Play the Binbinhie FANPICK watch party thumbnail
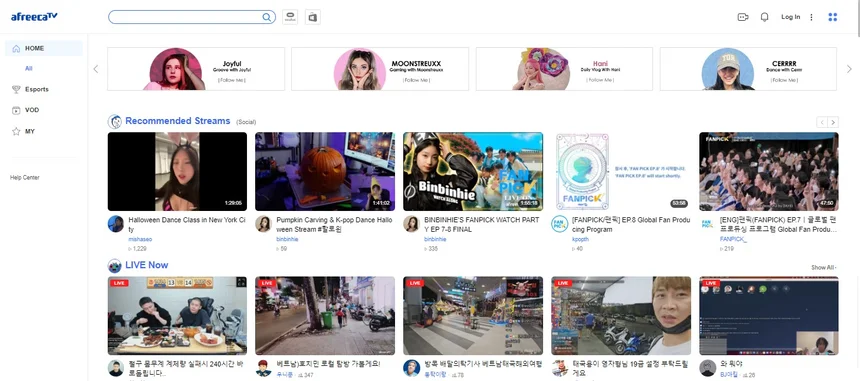The width and height of the screenshot is (860, 381). [x=473, y=172]
